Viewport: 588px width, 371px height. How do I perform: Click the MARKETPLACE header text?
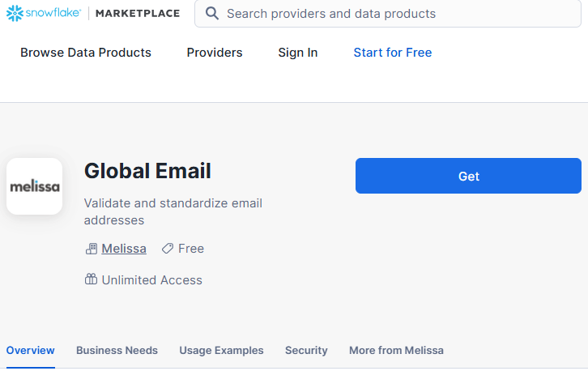[138, 14]
